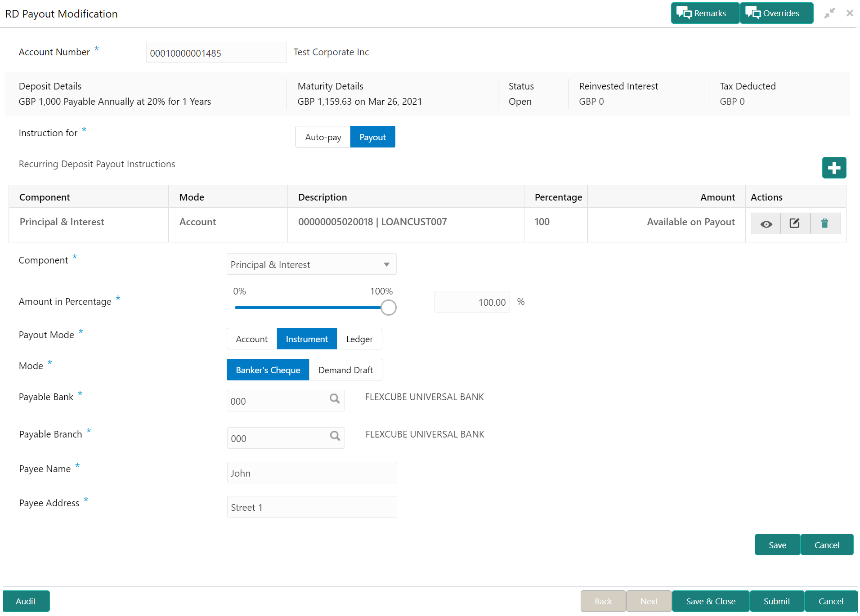Delete the payout instruction using trash icon

point(825,223)
